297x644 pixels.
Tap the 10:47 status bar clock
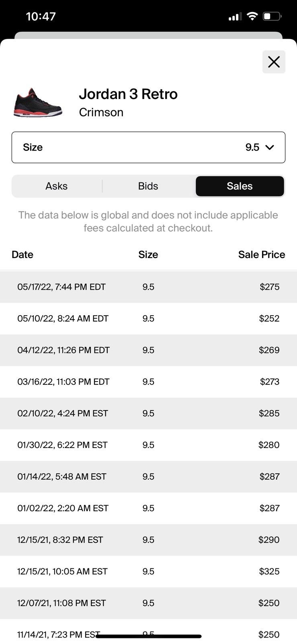pyautogui.click(x=41, y=17)
